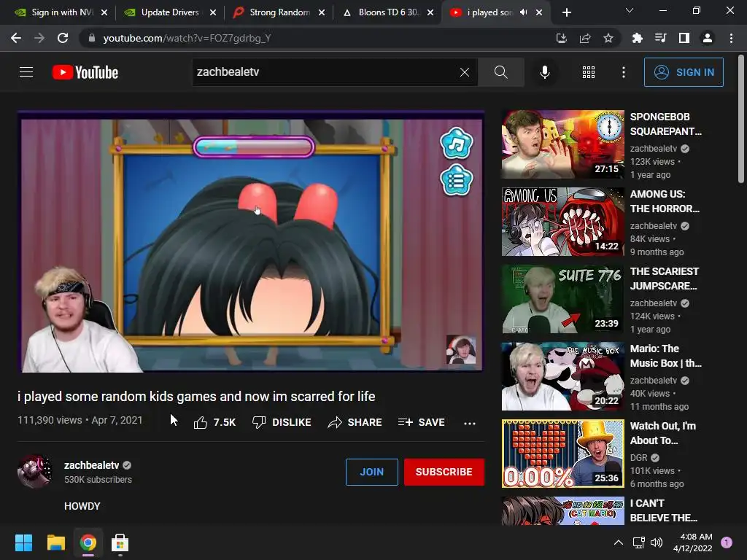Click HOWDY description text
The width and height of the screenshot is (747, 560).
(x=82, y=506)
